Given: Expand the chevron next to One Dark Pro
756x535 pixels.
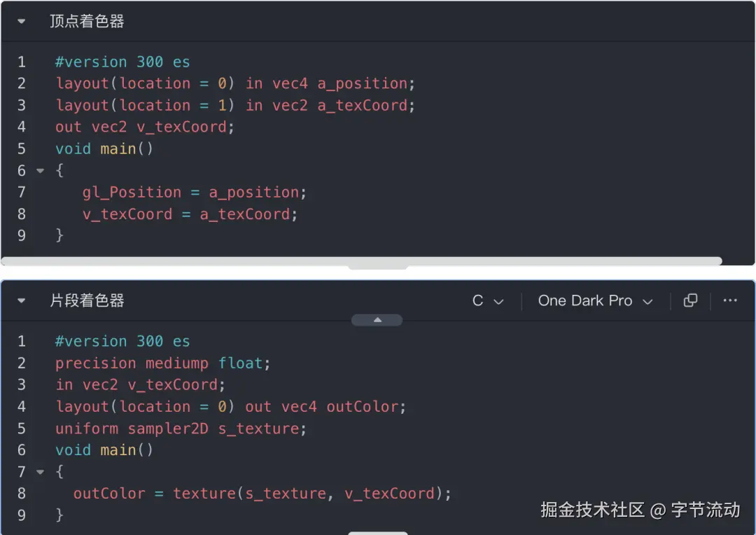Looking at the screenshot, I should click(x=647, y=300).
